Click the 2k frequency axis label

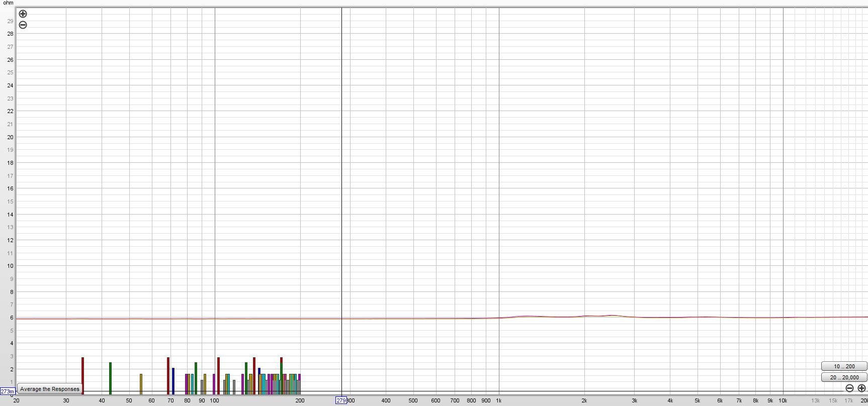click(x=584, y=400)
